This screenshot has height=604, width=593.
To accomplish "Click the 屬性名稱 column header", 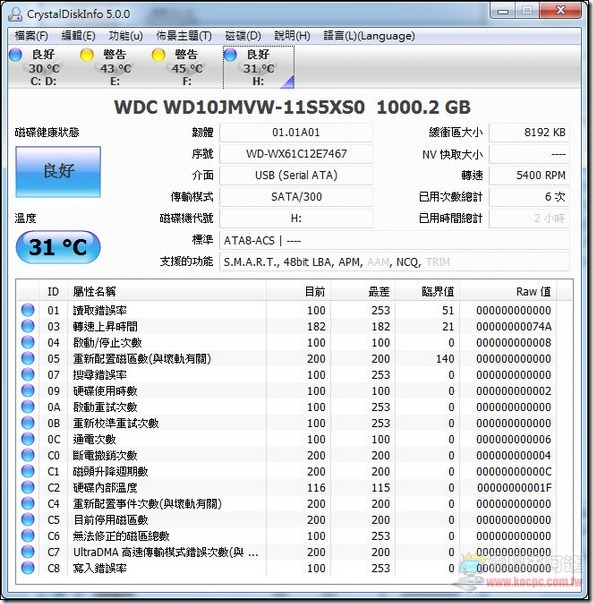I will [x=167, y=292].
